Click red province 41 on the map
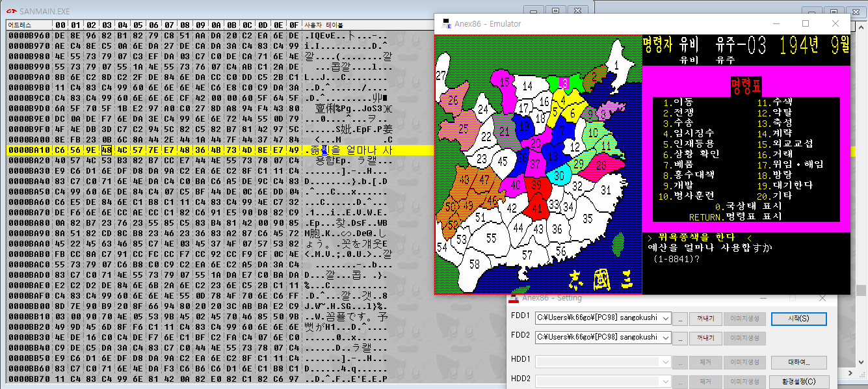The width and height of the screenshot is (868, 389). click(536, 209)
